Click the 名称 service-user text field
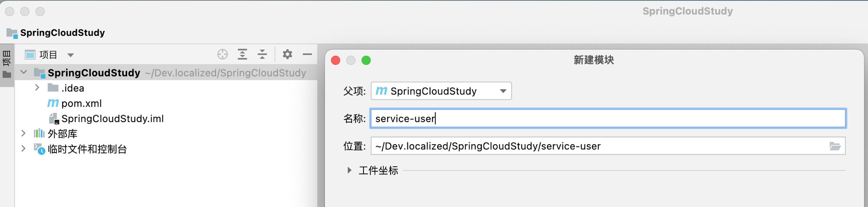Image resolution: width=868 pixels, height=207 pixels. pos(608,119)
